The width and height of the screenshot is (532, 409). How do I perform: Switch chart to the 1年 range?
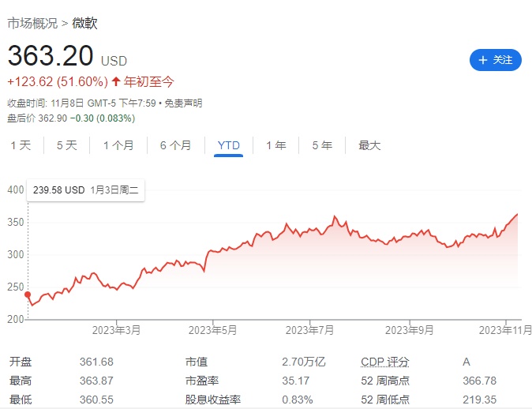[x=275, y=145]
